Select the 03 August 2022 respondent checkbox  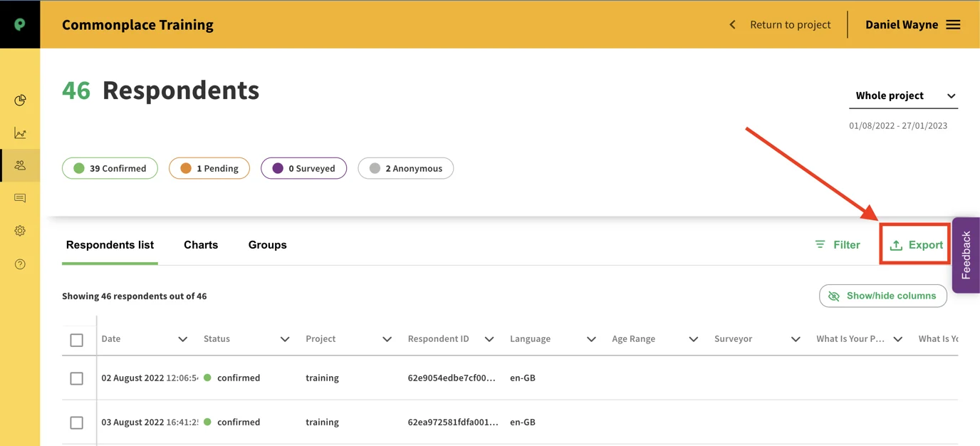pyautogui.click(x=77, y=422)
